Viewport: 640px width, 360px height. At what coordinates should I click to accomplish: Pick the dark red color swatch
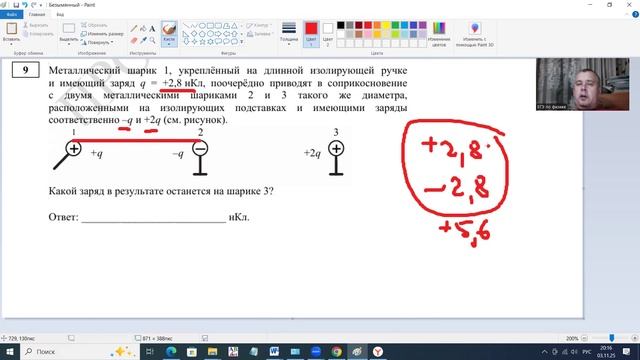tap(359, 25)
